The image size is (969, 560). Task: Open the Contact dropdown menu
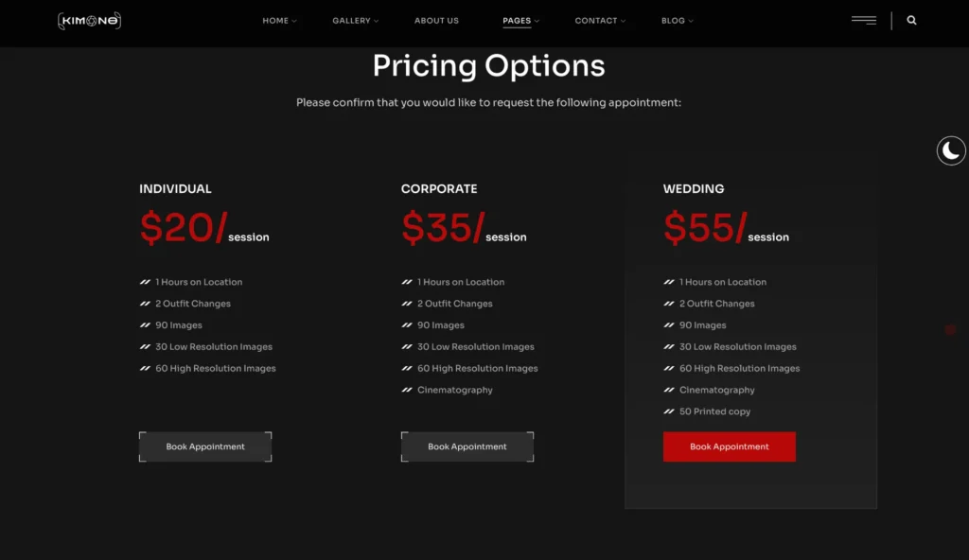[x=600, y=21]
